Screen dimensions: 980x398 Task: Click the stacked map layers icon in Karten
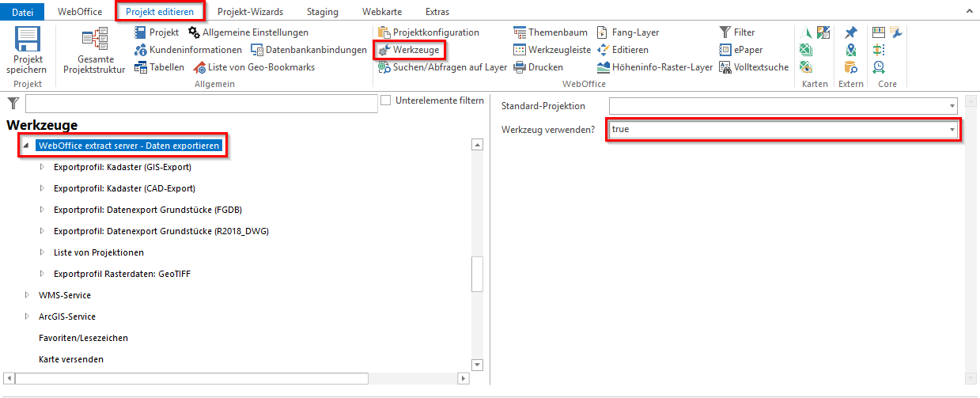(x=806, y=50)
